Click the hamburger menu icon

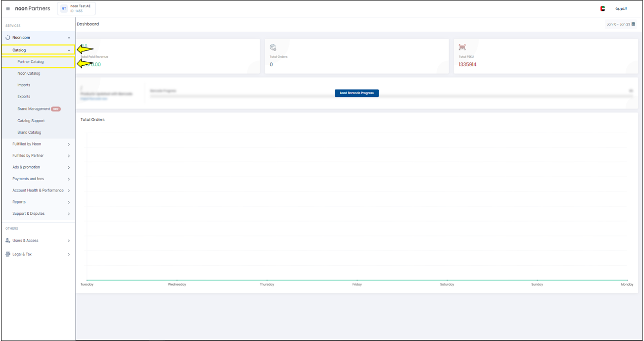[x=8, y=8]
